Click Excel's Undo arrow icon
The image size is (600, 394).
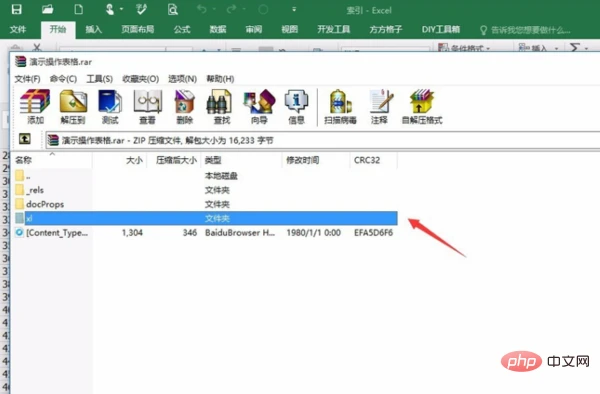(202, 9)
